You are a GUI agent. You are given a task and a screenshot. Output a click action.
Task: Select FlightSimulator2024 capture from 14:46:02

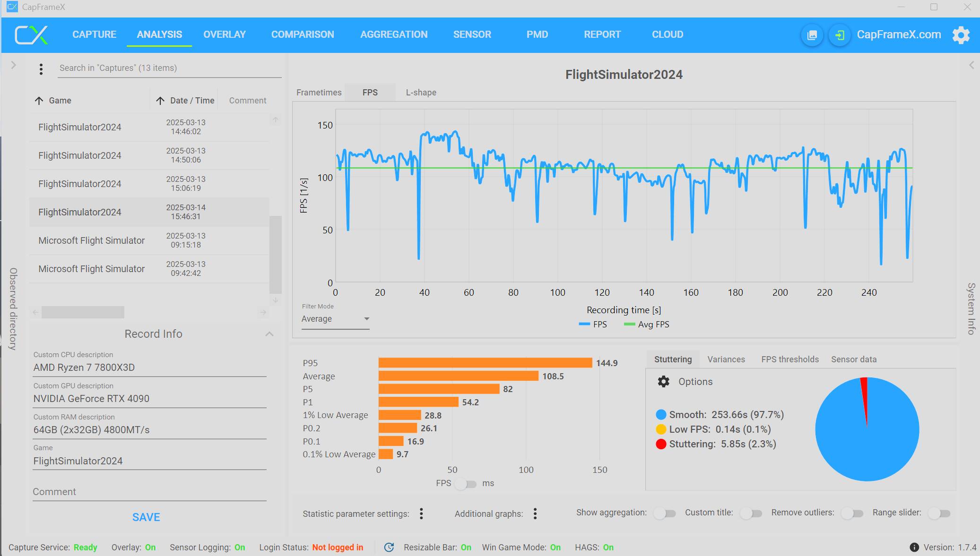pyautogui.click(x=149, y=127)
